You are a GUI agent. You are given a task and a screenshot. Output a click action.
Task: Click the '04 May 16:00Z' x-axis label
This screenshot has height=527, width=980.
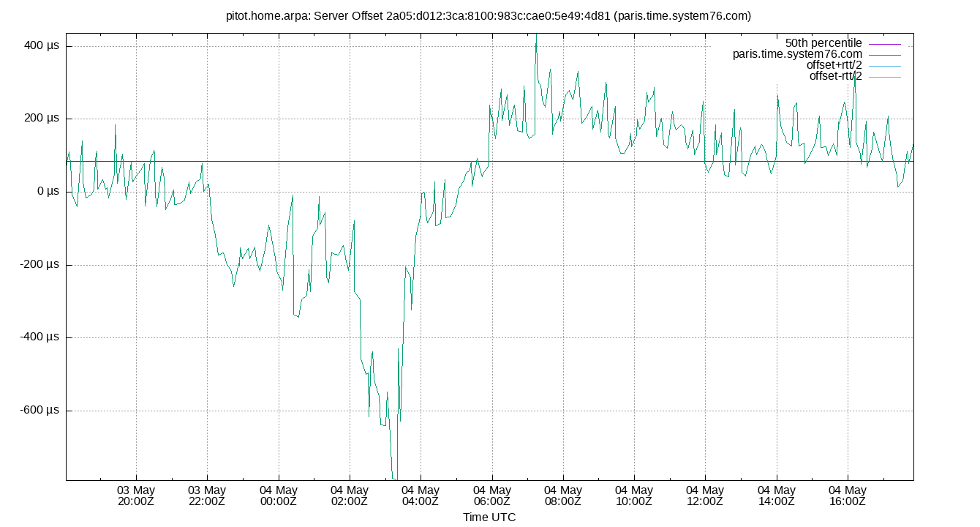point(848,496)
